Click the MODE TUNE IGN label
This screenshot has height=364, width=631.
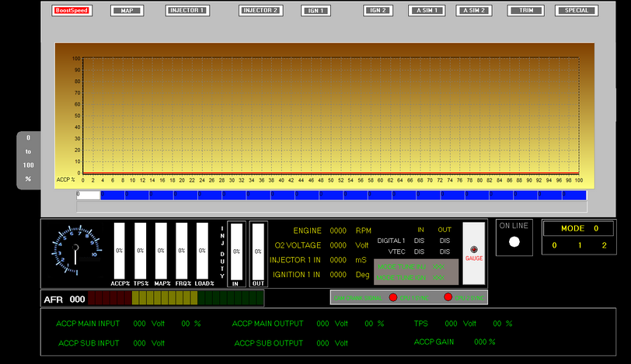pyautogui.click(x=401, y=277)
